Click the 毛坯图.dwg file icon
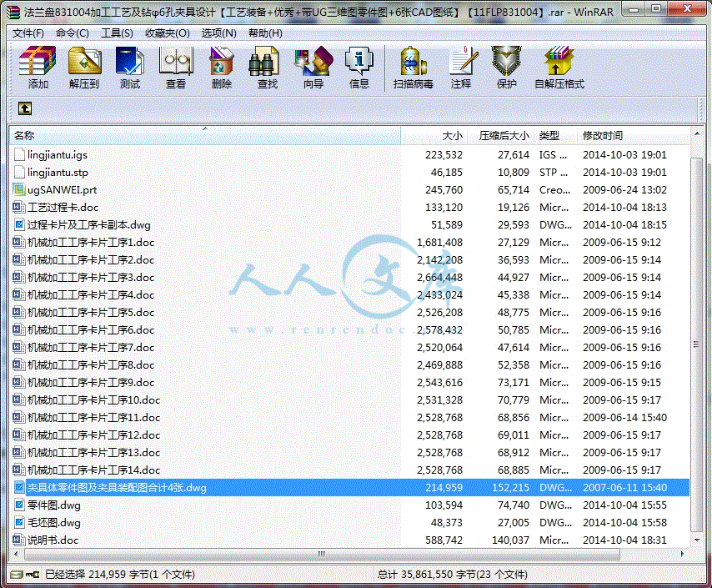This screenshot has height=588, width=712. [x=19, y=523]
